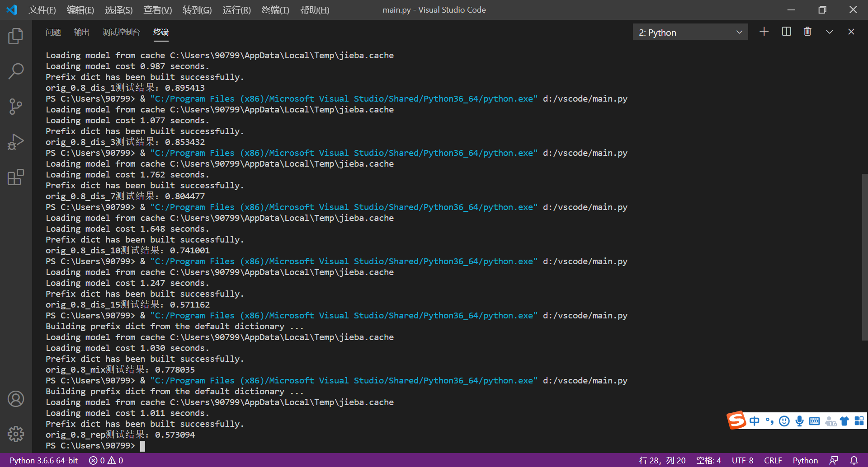Open the Extensions view

coord(16,177)
